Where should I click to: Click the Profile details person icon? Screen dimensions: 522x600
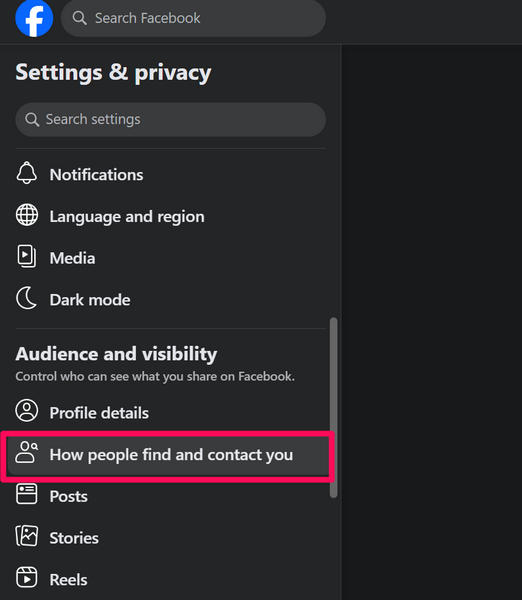[27, 411]
